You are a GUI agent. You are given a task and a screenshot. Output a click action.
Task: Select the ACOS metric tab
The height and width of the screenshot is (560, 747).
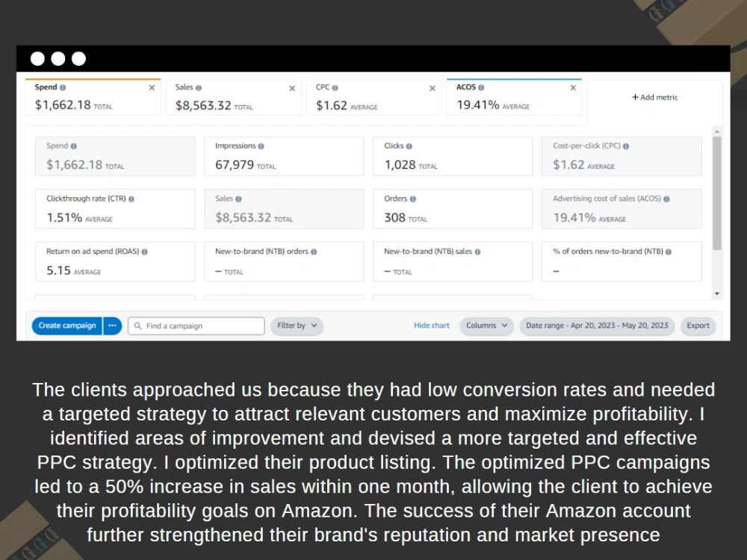tap(514, 98)
